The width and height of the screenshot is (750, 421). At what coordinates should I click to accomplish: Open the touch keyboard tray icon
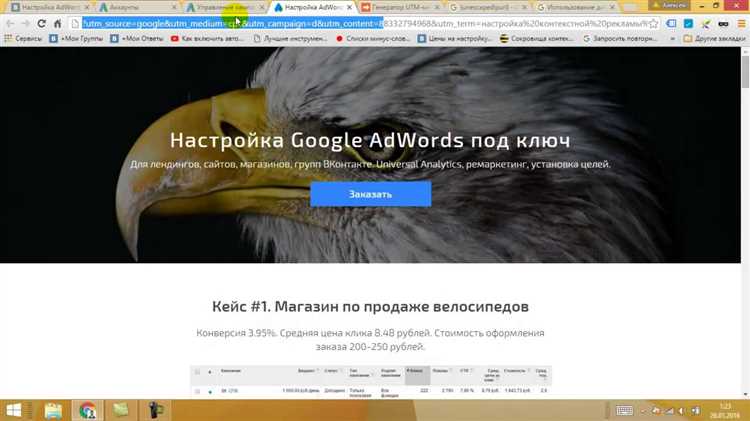tap(624, 411)
